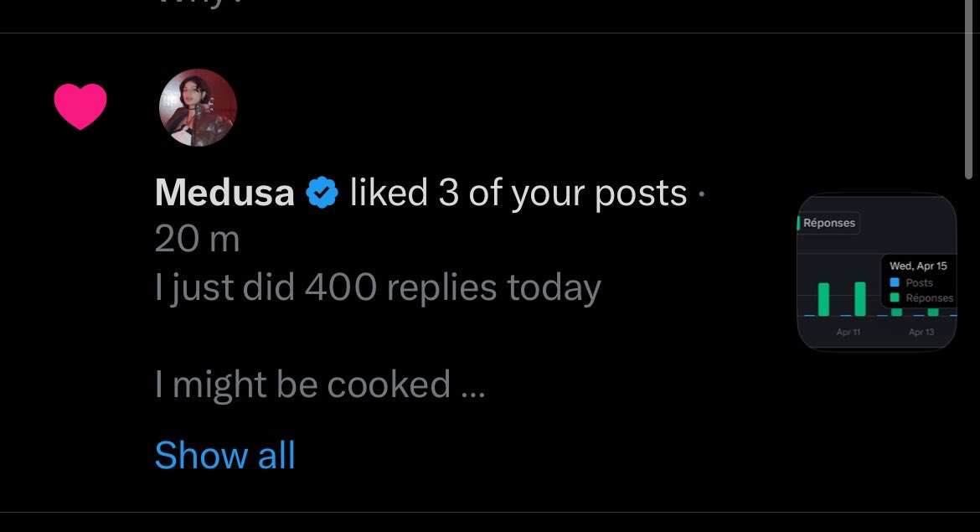The width and height of the screenshot is (980, 532).
Task: Click the "20 m" timestamp
Action: point(198,240)
